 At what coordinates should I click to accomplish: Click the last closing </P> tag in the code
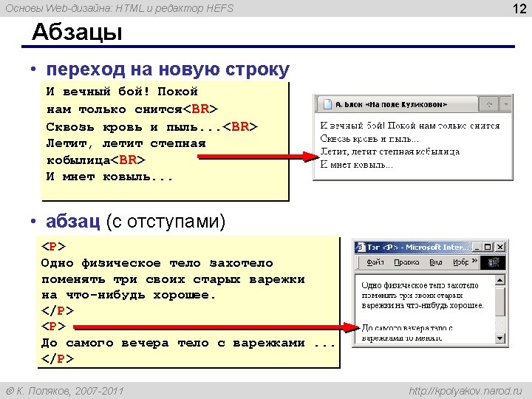(58, 358)
